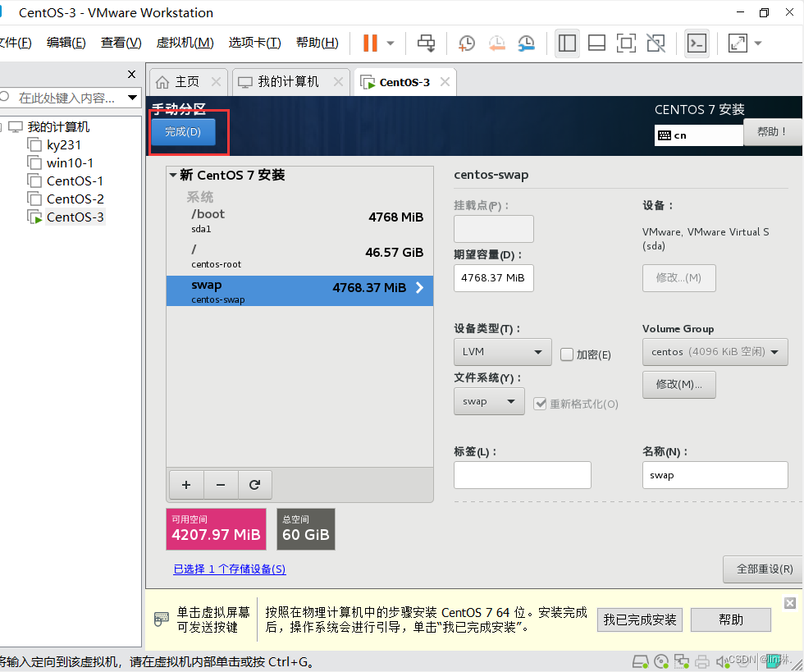Reload storage configuration with refresh icon
The image size is (804, 672).
click(x=255, y=485)
